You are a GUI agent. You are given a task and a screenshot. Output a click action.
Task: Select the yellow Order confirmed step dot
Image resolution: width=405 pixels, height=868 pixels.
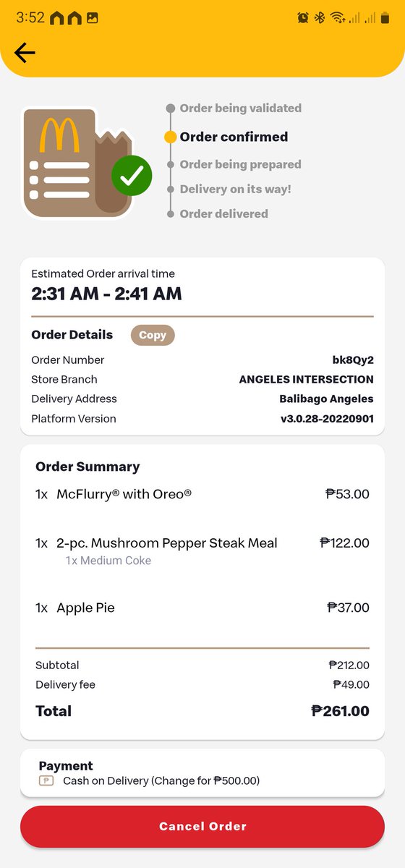(171, 137)
